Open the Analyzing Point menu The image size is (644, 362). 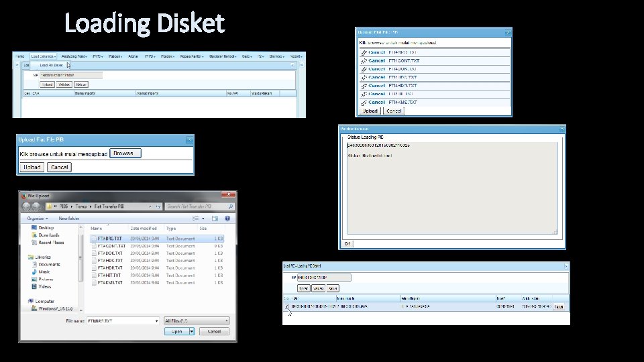point(74,56)
